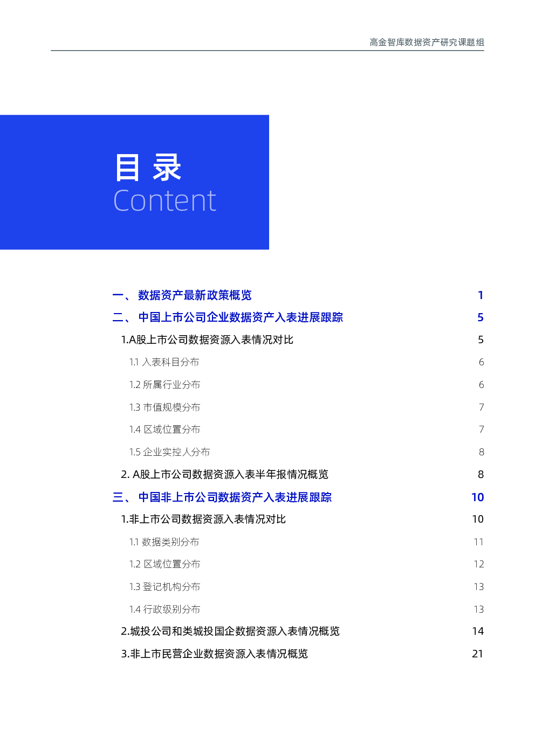The image size is (535, 756).
Task: Select the 1.5 企业实控人分布 entry
Action: point(169,452)
